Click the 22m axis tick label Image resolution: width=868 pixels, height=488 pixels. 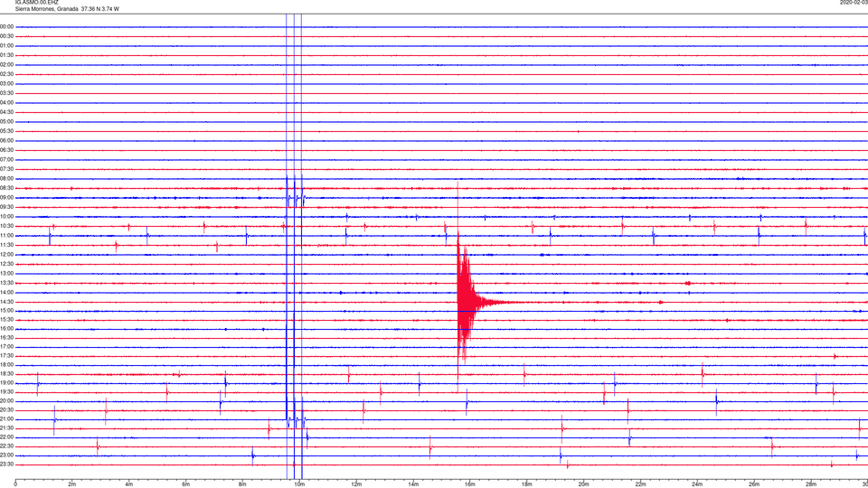(x=640, y=484)
